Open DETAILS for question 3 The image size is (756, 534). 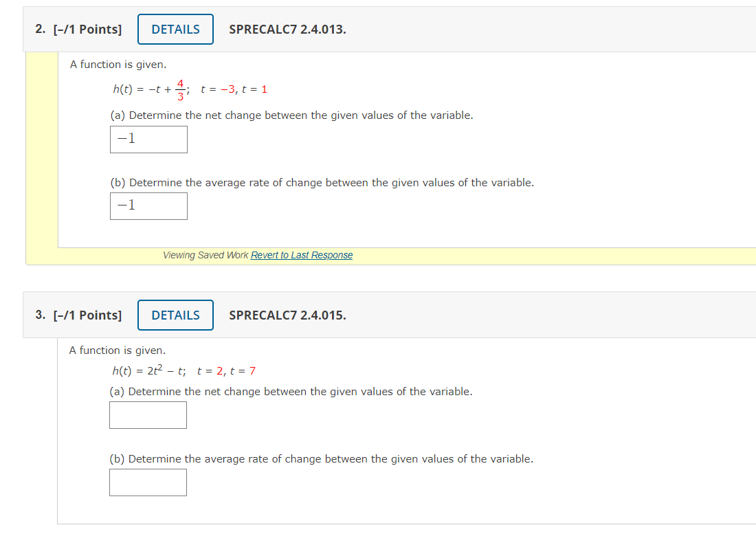click(175, 315)
